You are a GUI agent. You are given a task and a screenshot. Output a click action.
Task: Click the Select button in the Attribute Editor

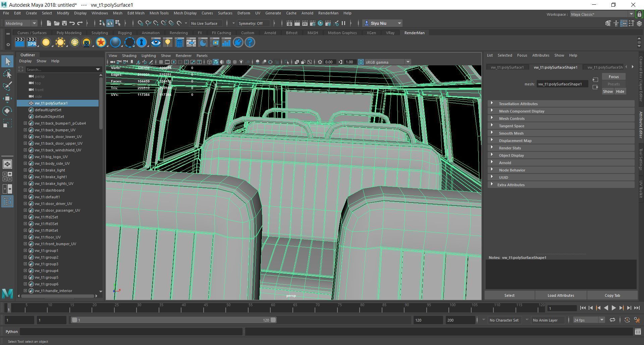pyautogui.click(x=509, y=295)
